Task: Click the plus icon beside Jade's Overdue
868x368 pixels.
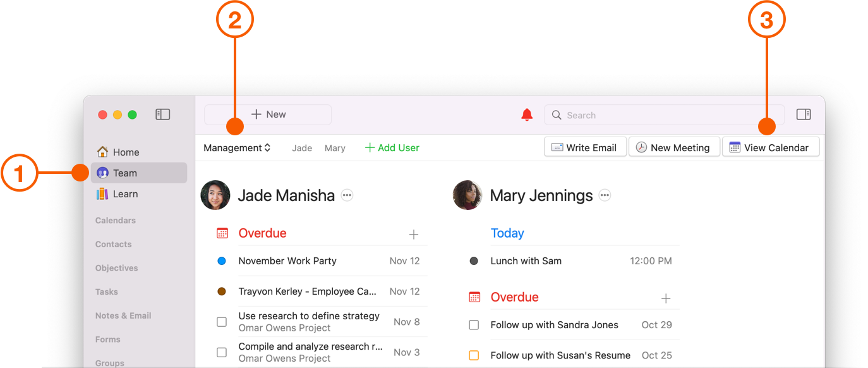Action: (414, 235)
